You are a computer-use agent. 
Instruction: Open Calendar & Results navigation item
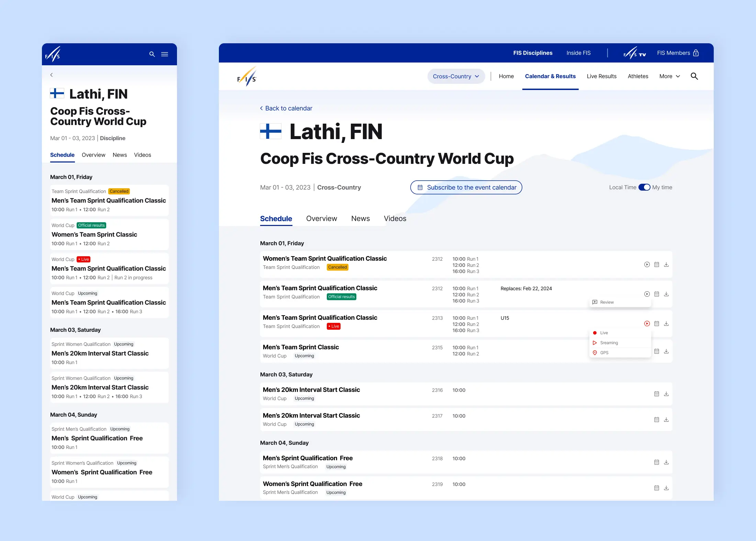click(550, 76)
